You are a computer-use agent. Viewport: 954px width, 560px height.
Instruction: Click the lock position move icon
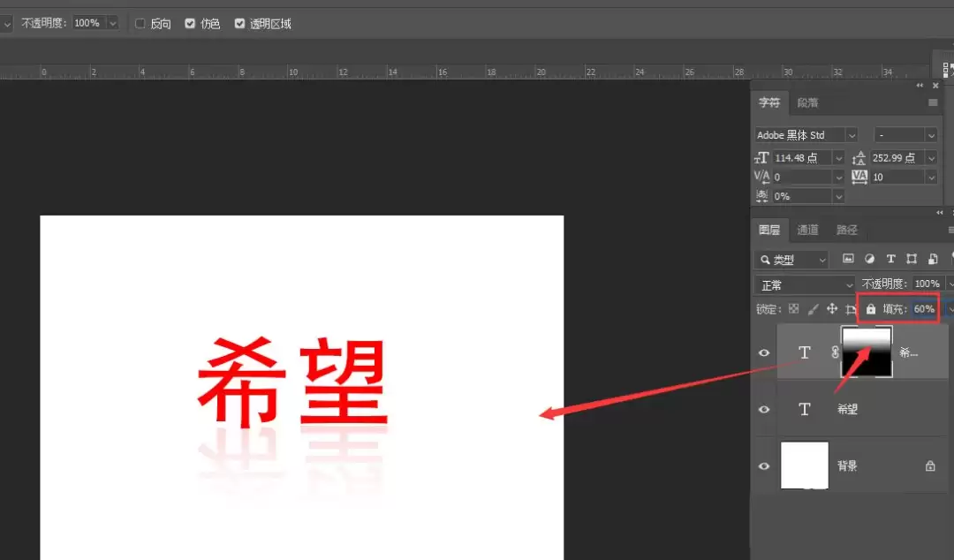tap(832, 309)
